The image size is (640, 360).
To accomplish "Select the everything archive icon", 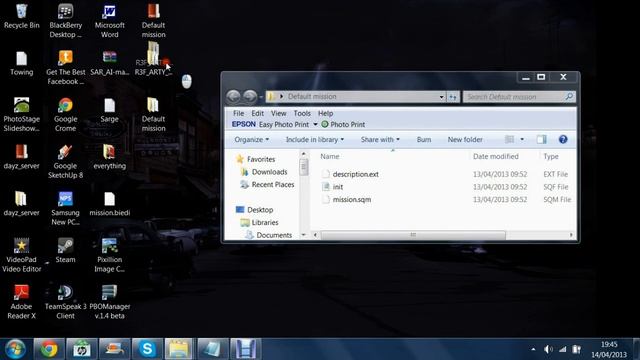I will point(109,157).
